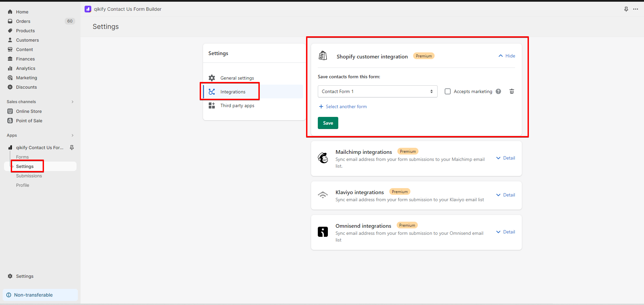Click the Mailchimp monkey logo

click(x=323, y=158)
